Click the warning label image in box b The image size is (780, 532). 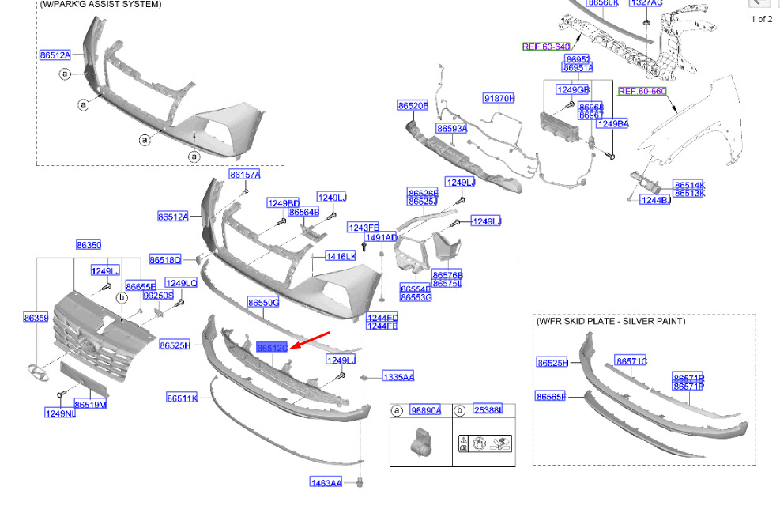[x=485, y=443]
